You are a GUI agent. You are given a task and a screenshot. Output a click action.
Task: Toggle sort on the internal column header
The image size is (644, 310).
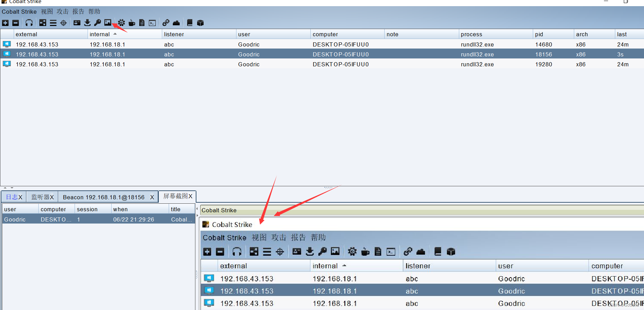click(125, 34)
